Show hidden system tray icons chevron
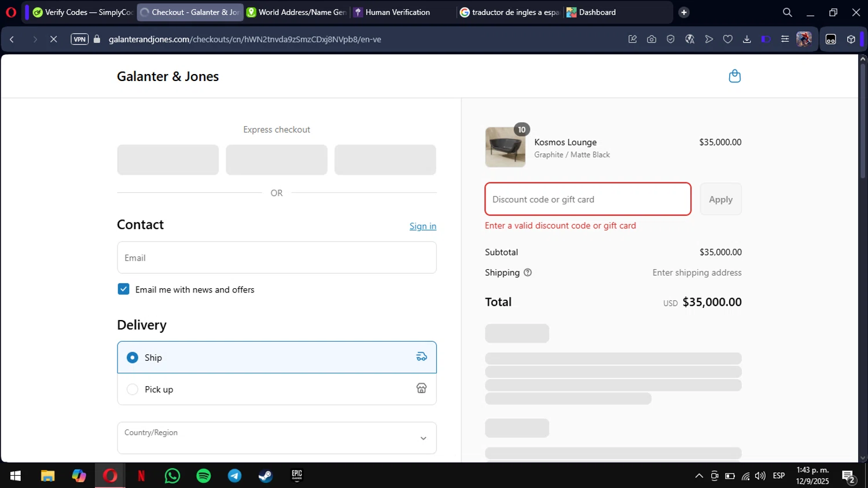Viewport: 868px width, 488px height. pyautogui.click(x=699, y=476)
